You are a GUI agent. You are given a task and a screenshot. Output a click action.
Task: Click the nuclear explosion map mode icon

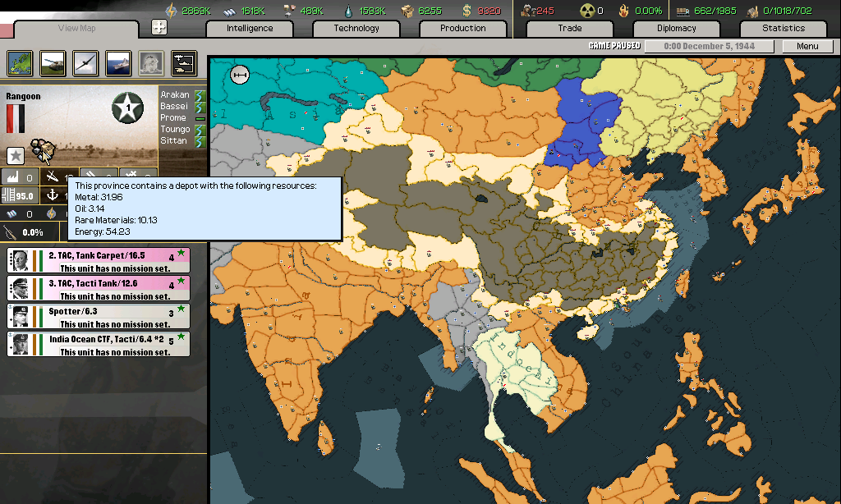(x=150, y=62)
